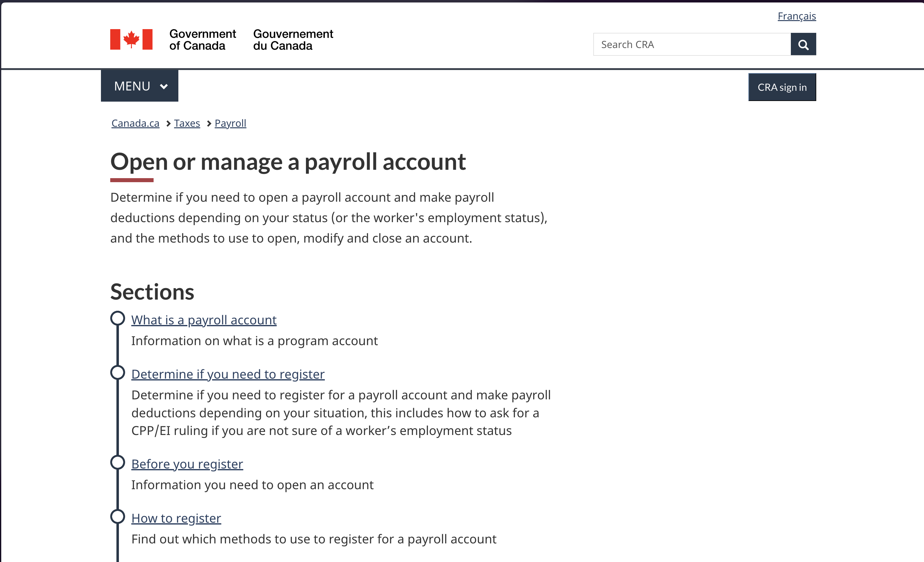Click the CRA sign in button

(782, 87)
